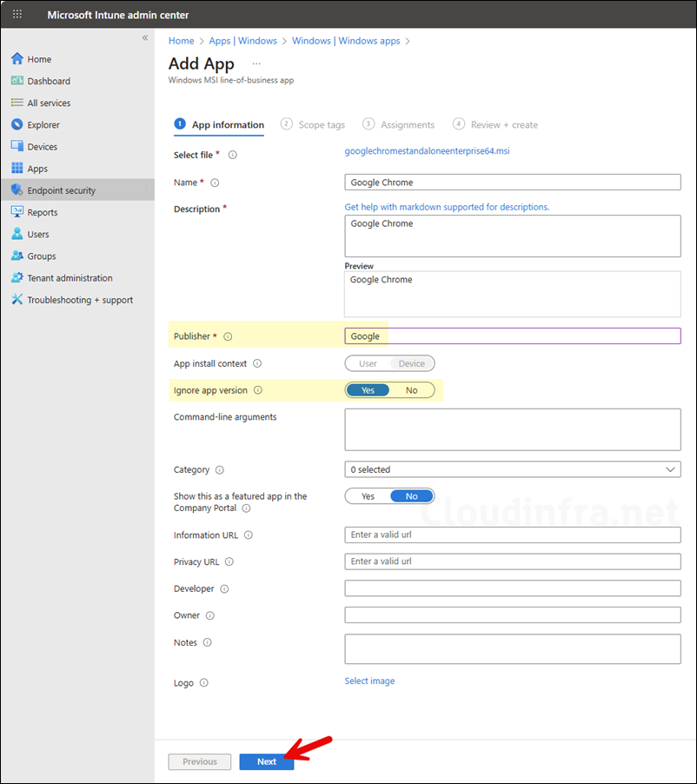Click the Troubleshooting + support wrench icon
697x784 pixels.
coord(17,299)
